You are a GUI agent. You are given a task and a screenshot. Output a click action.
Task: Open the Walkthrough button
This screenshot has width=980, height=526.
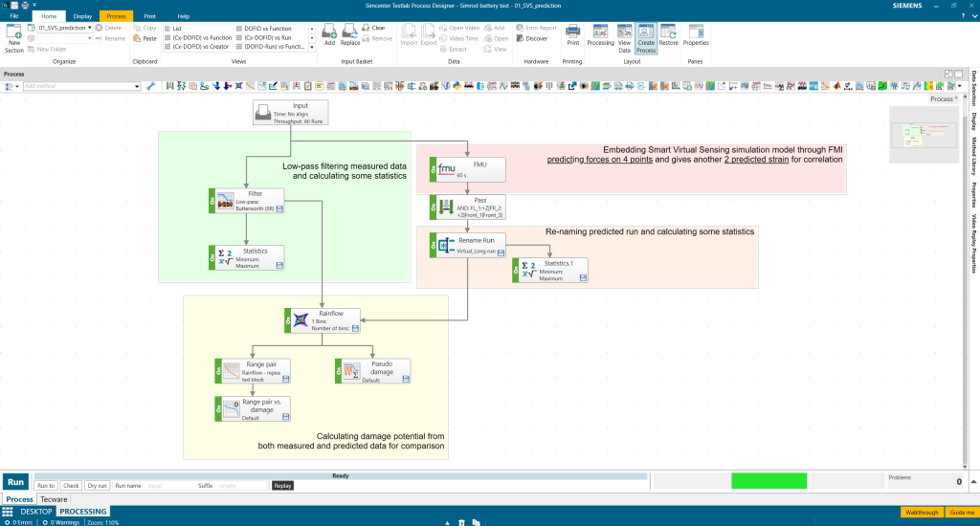click(922, 513)
